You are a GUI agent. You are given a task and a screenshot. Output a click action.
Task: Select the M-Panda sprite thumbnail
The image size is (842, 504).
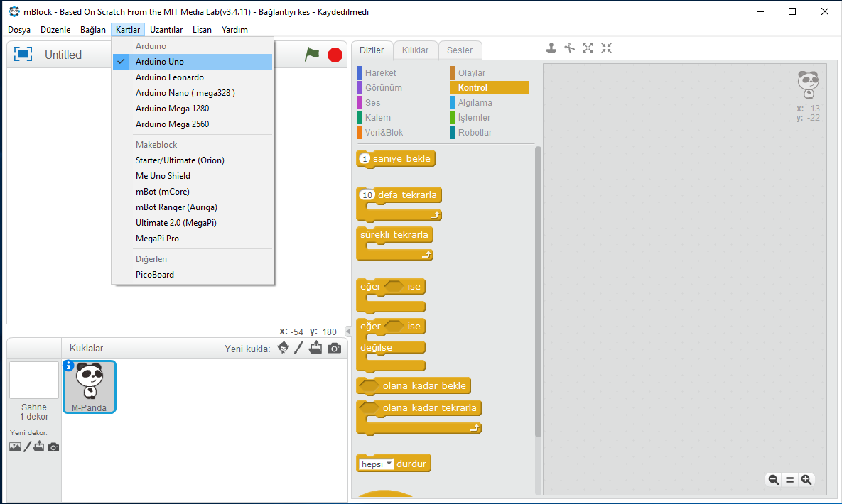90,386
